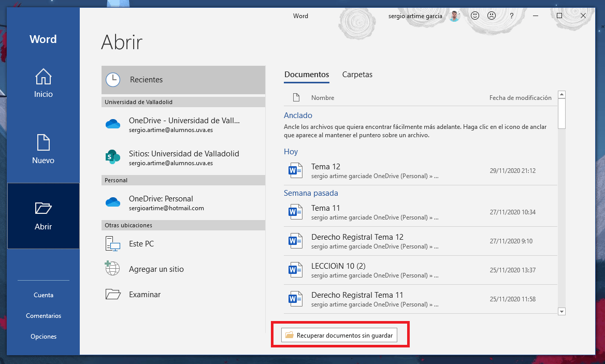Click the smiley face feedback icon
This screenshot has width=605, height=364.
474,16
